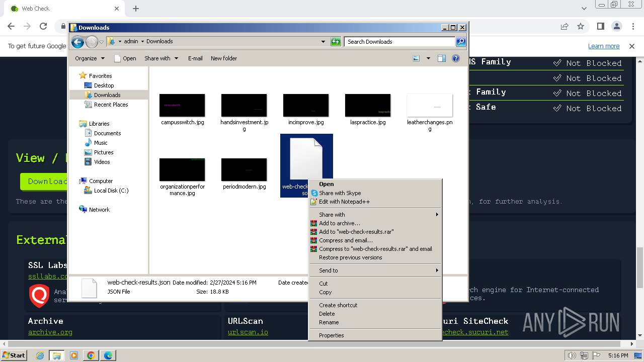Viewport: 644px width, 362px height.
Task: Click the Windows Start button
Action: pyautogui.click(x=14, y=355)
